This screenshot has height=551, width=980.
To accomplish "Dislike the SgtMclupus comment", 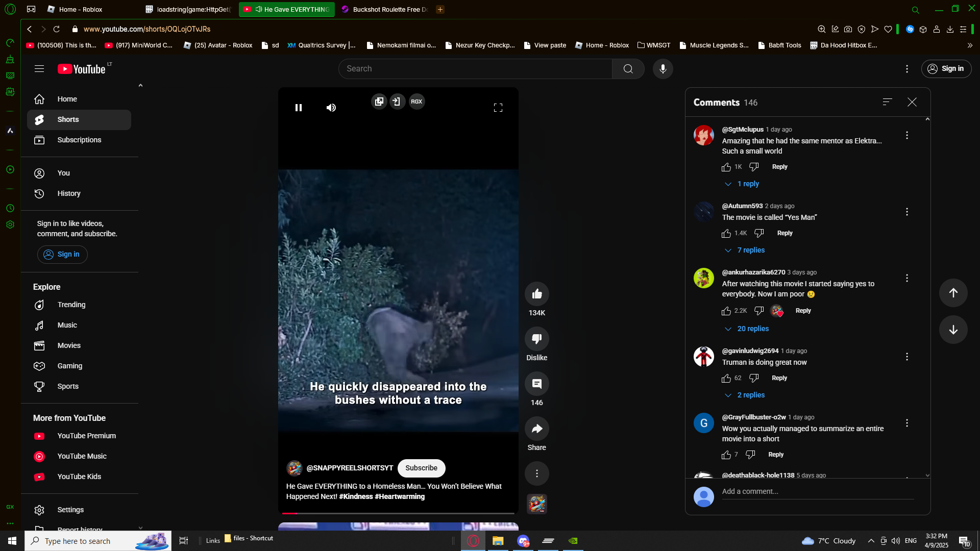I will tap(754, 167).
